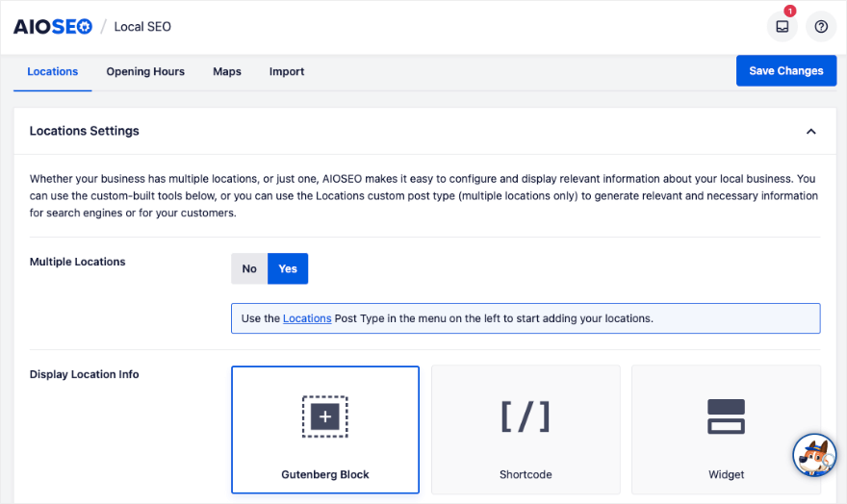
Task: Follow the Locations Post Type link
Action: coord(307,318)
